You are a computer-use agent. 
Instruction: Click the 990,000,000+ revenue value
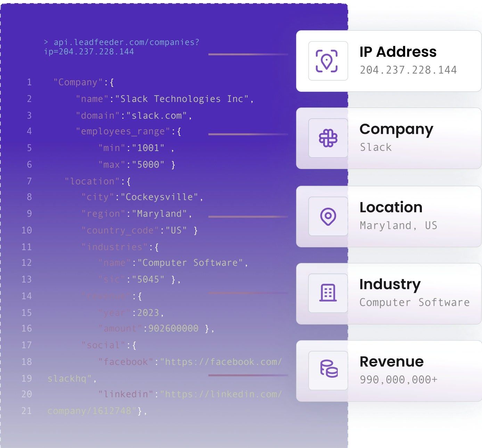399,379
